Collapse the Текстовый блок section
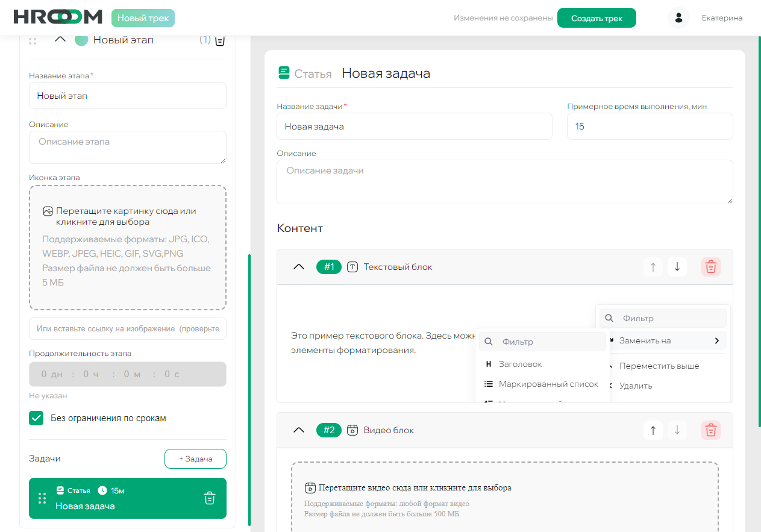Viewport: 761px width, 532px height. tap(298, 266)
